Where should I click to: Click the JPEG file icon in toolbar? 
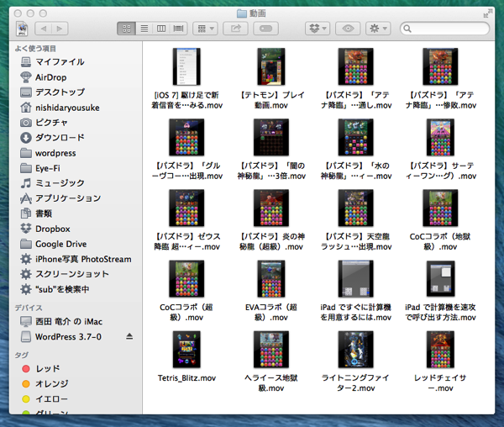pyautogui.click(x=22, y=29)
